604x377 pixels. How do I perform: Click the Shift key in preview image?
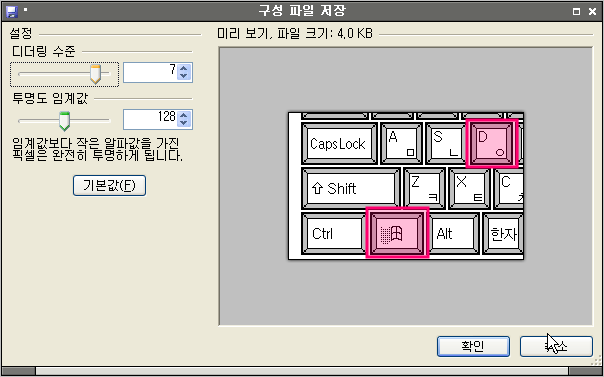[351, 188]
